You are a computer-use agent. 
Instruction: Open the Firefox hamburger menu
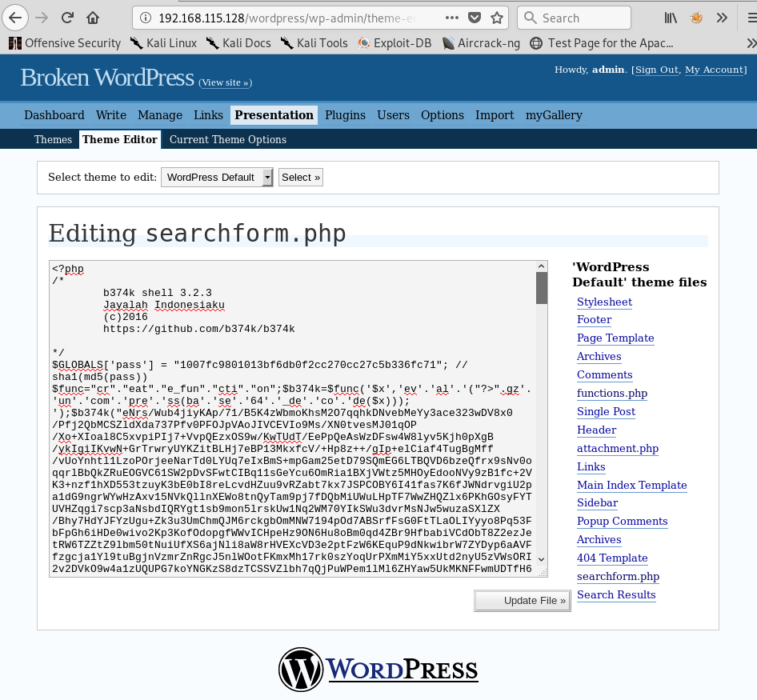(751, 18)
